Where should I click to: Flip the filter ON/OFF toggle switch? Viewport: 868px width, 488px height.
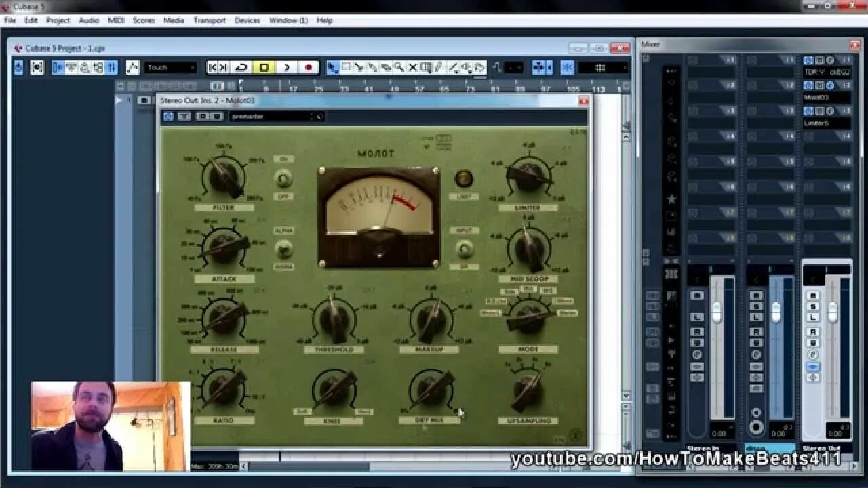[283, 178]
